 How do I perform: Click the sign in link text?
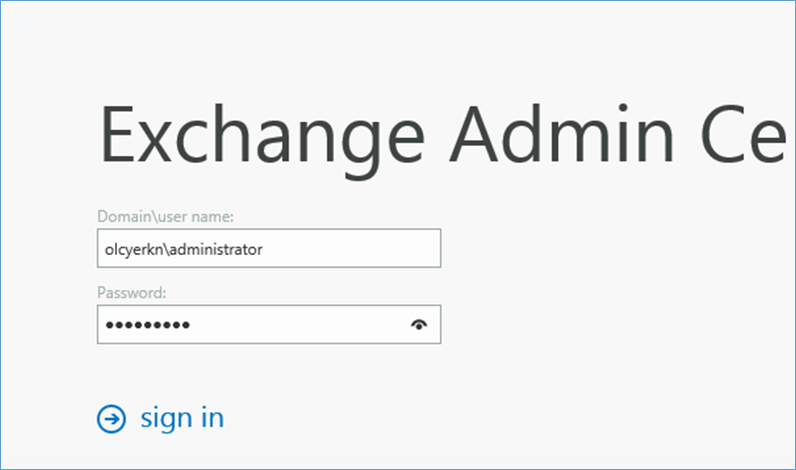tap(182, 418)
